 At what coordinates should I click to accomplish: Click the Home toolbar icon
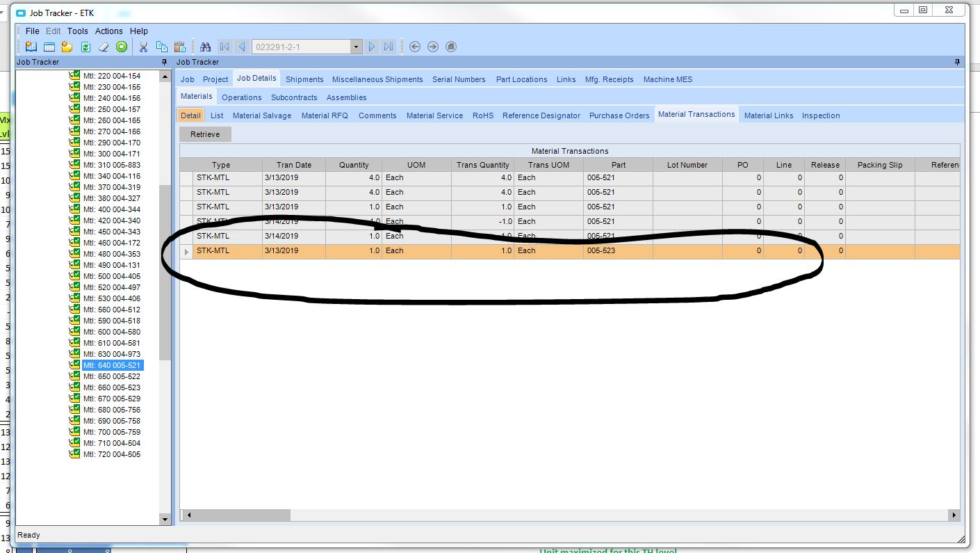[x=451, y=47]
